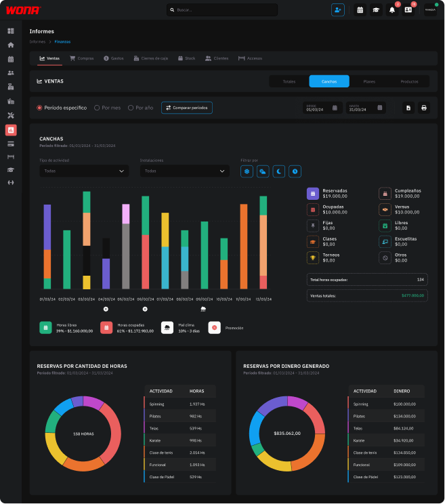This screenshot has width=445, height=504.
Task: Expand Tipo de actividad dropdown
Action: (x=84, y=171)
